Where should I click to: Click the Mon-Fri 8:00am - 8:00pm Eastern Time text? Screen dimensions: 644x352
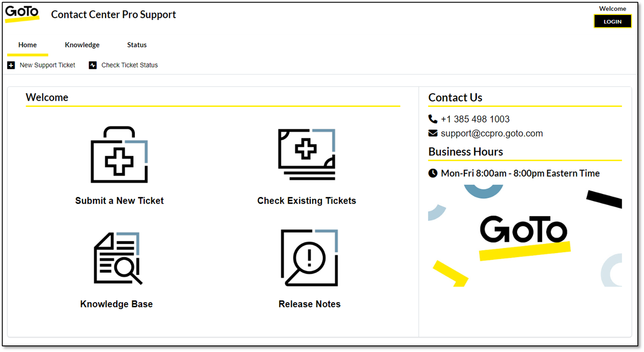pyautogui.click(x=520, y=173)
